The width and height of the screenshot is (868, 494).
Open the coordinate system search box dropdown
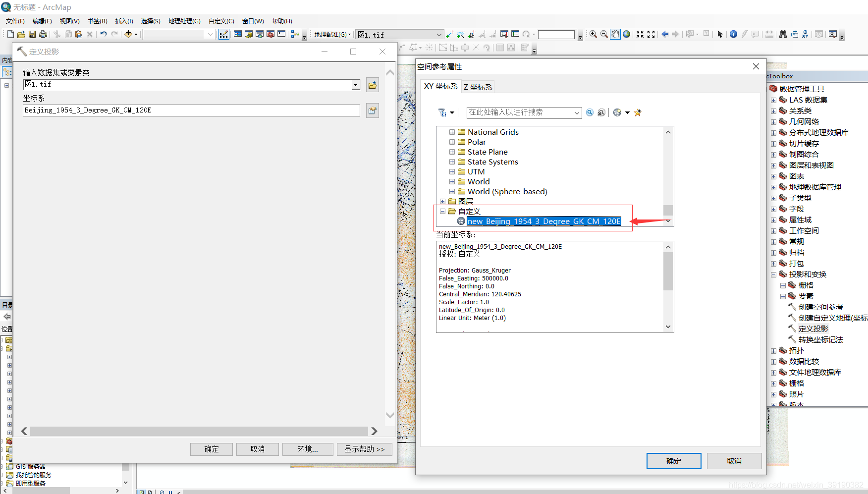tap(577, 112)
